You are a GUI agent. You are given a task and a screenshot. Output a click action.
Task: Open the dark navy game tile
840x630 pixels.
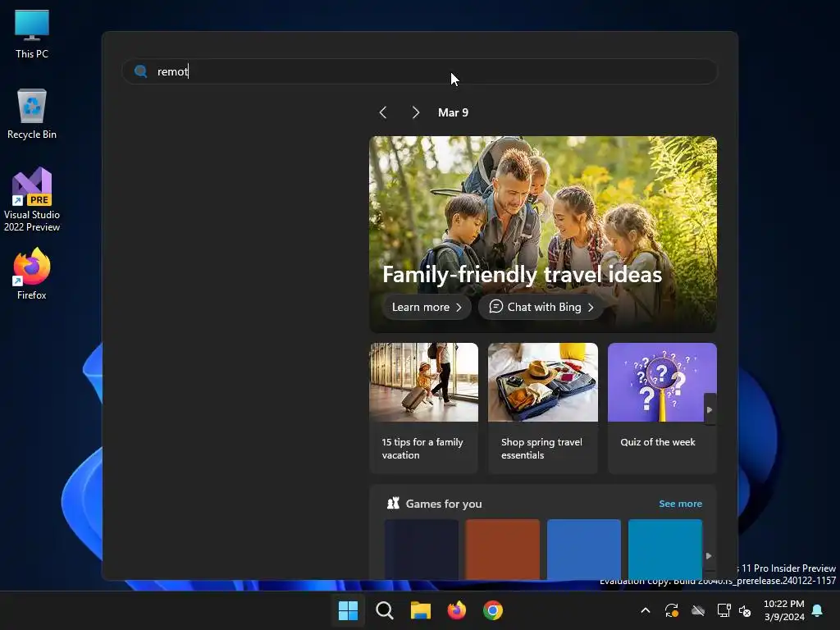tap(422, 549)
